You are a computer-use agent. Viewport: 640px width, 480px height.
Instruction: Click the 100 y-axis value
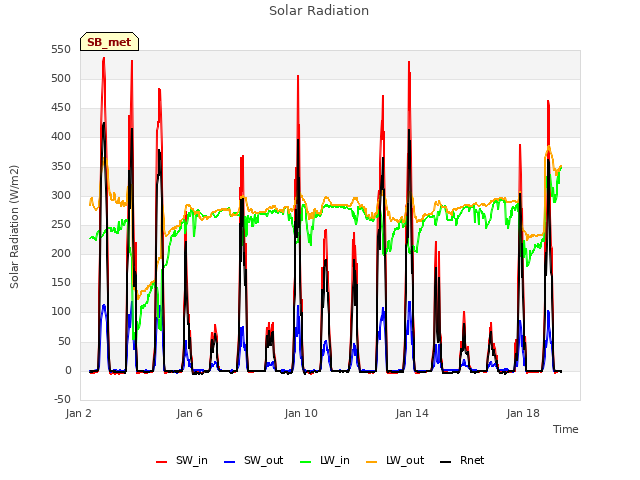click(x=61, y=311)
